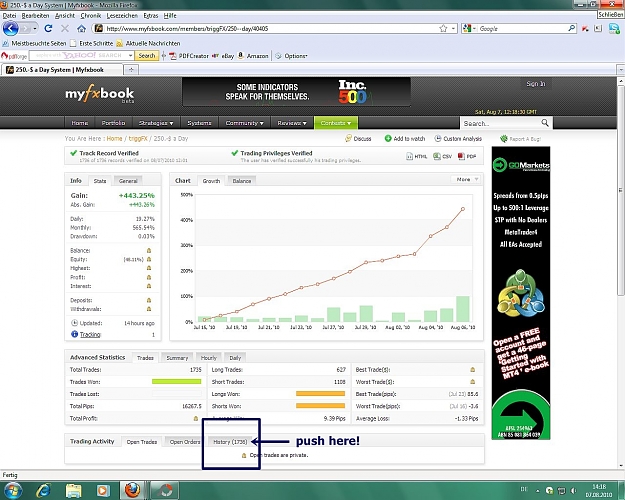Viewport: 625px width, 500px height.
Task: Open the Lesezeichen menu
Action: [x=122, y=16]
